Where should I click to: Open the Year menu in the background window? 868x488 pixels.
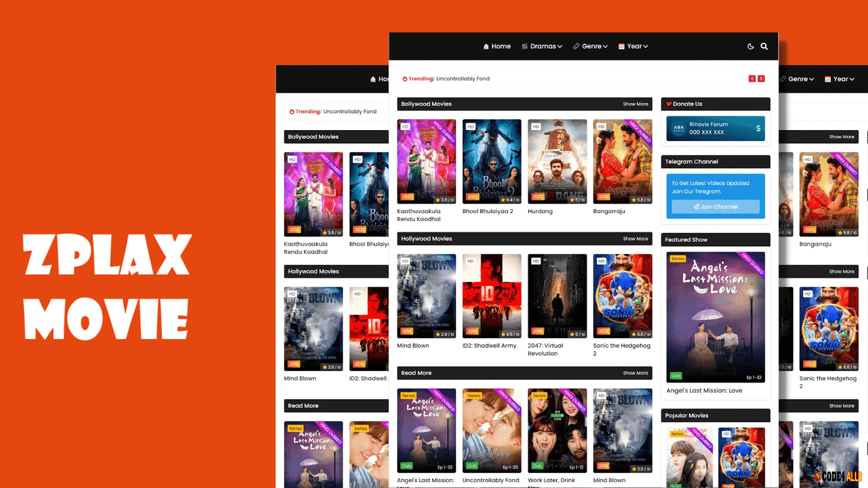(839, 79)
